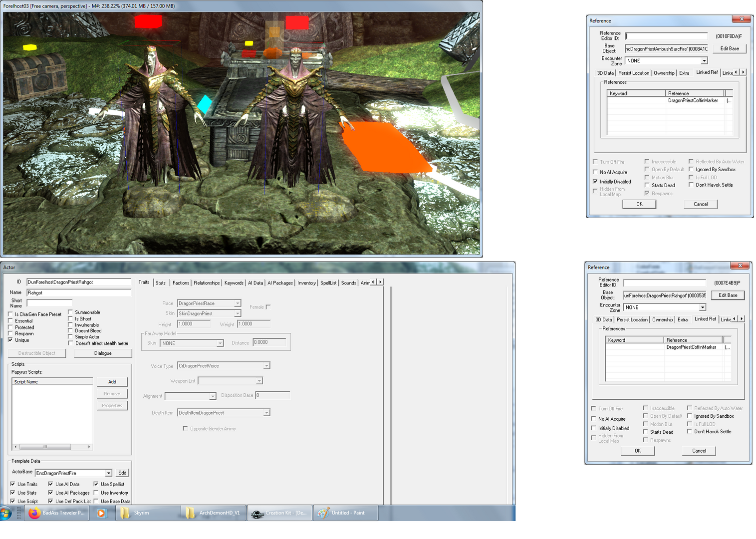The image size is (756, 539).
Task: Click Cancel in lower Reference dialog
Action: pyautogui.click(x=699, y=451)
